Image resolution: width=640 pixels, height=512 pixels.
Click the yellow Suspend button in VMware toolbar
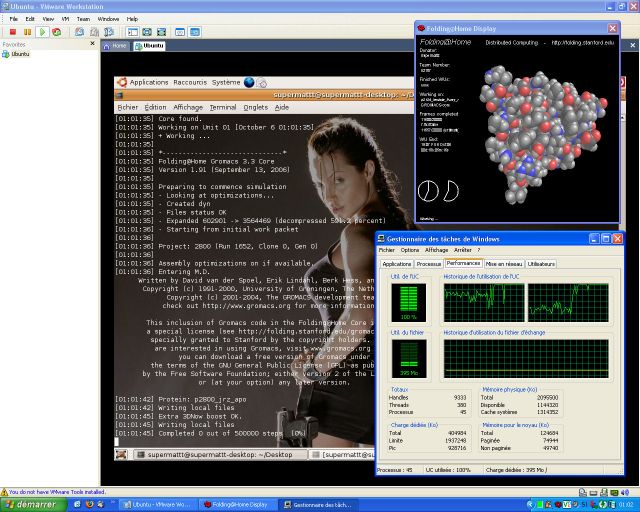coord(27,32)
